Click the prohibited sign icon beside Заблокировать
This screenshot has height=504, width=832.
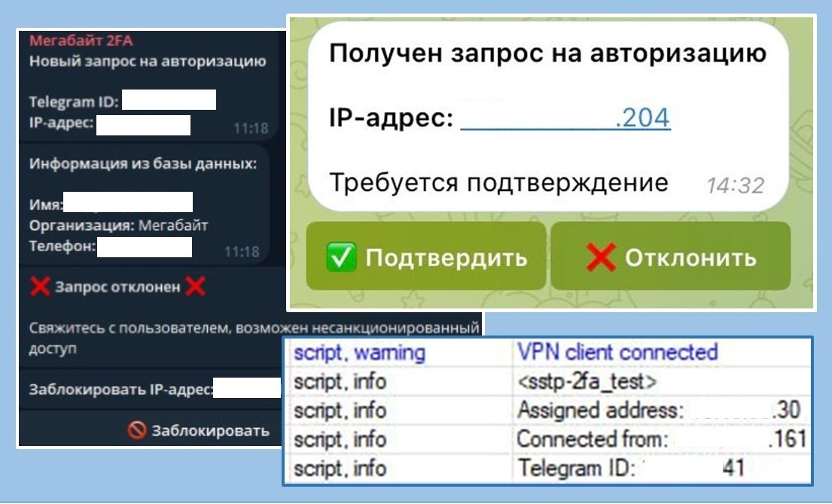pos(137,430)
